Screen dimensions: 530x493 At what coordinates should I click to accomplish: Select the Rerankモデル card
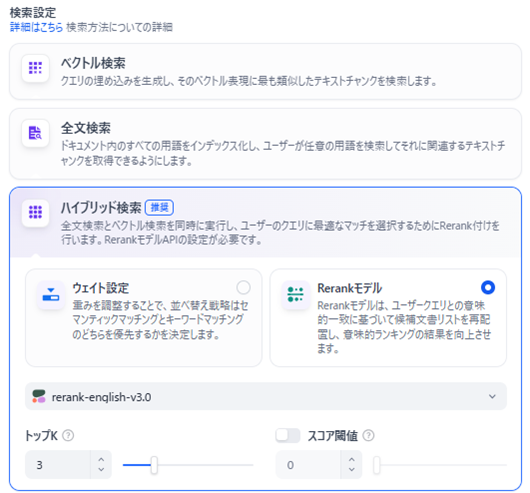(388, 318)
